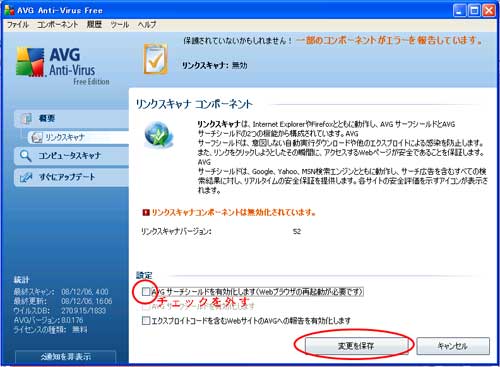
Task: Select 概要 in the sidebar
Action: (x=72, y=118)
